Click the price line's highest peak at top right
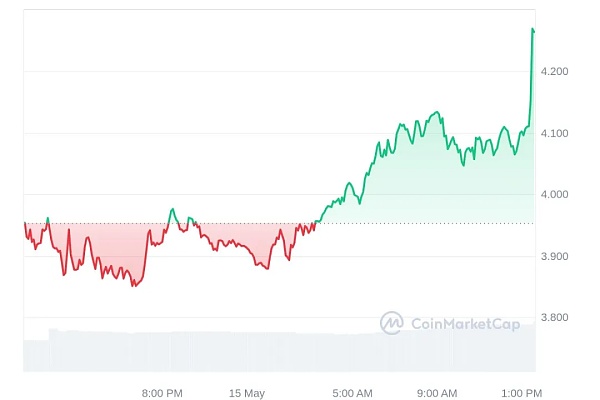 (x=532, y=30)
